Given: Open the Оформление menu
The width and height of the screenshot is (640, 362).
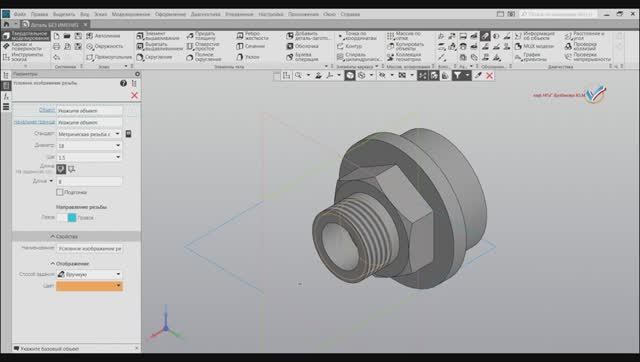Looking at the screenshot, I should tap(170, 14).
